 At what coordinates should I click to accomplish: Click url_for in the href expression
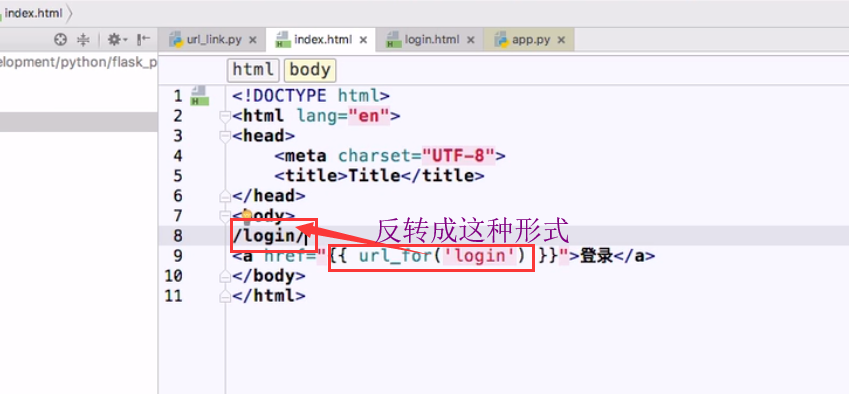click(x=395, y=256)
